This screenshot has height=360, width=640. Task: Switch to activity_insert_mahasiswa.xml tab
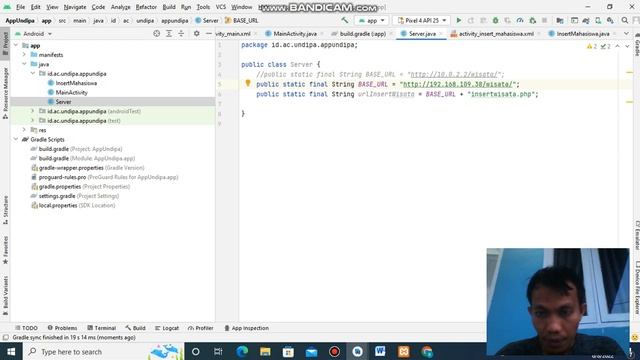[496, 34]
